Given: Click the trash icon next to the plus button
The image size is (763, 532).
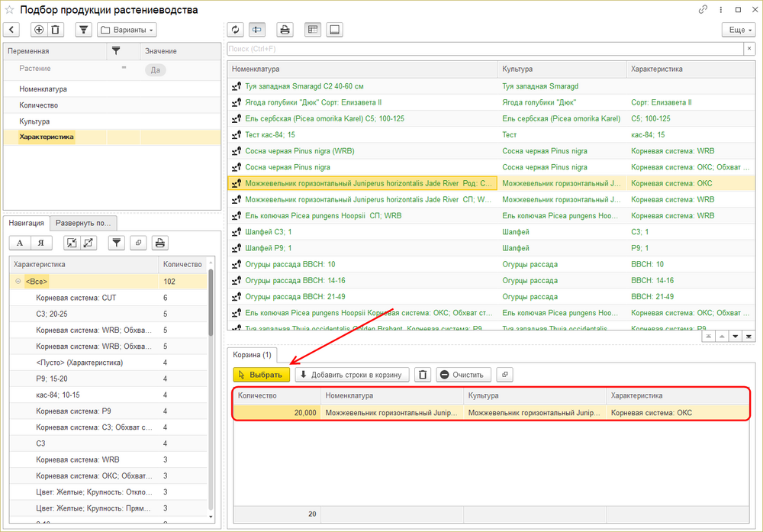Looking at the screenshot, I should click(x=56, y=30).
